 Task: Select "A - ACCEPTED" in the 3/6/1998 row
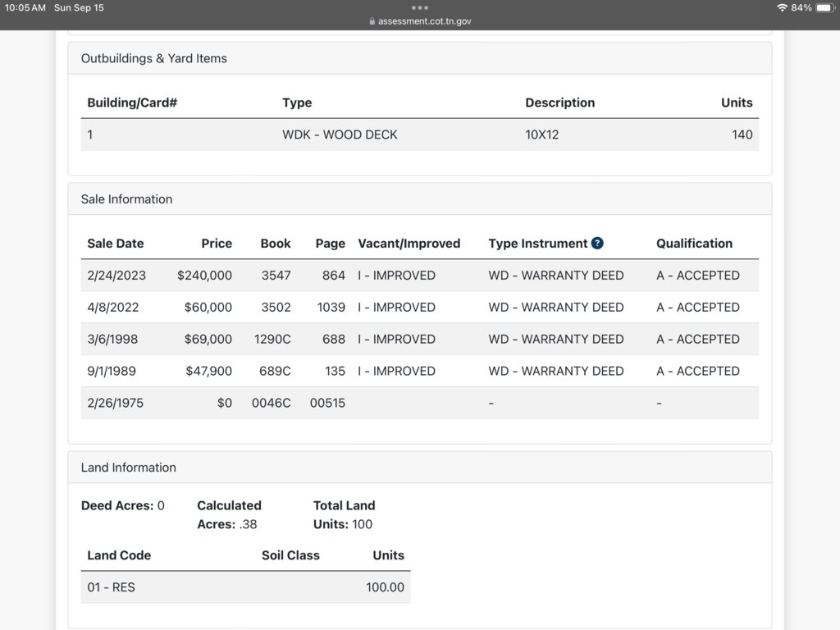coord(698,339)
